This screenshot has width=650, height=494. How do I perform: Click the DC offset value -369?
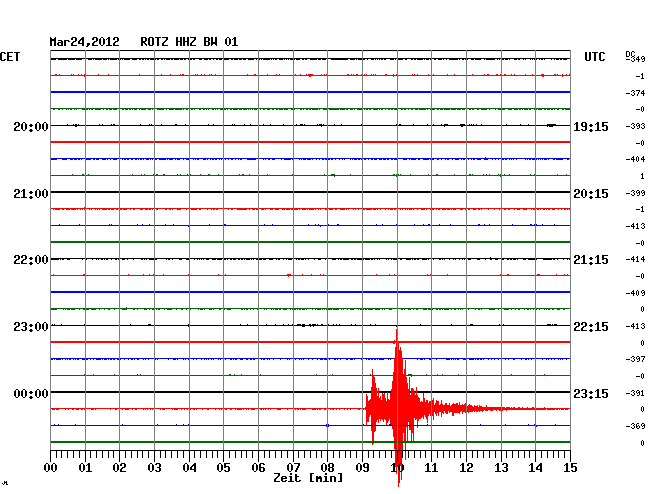point(635,426)
